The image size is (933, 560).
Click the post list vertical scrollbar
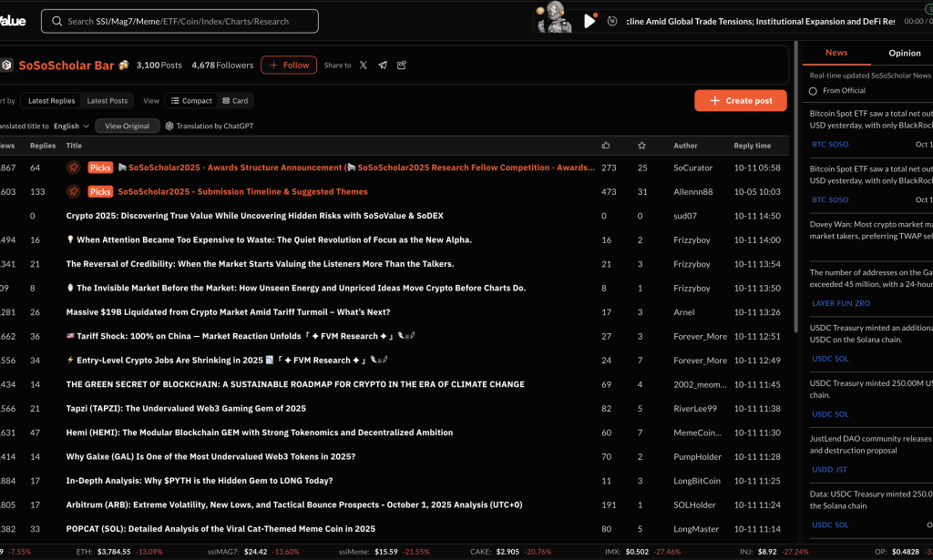tap(795, 188)
